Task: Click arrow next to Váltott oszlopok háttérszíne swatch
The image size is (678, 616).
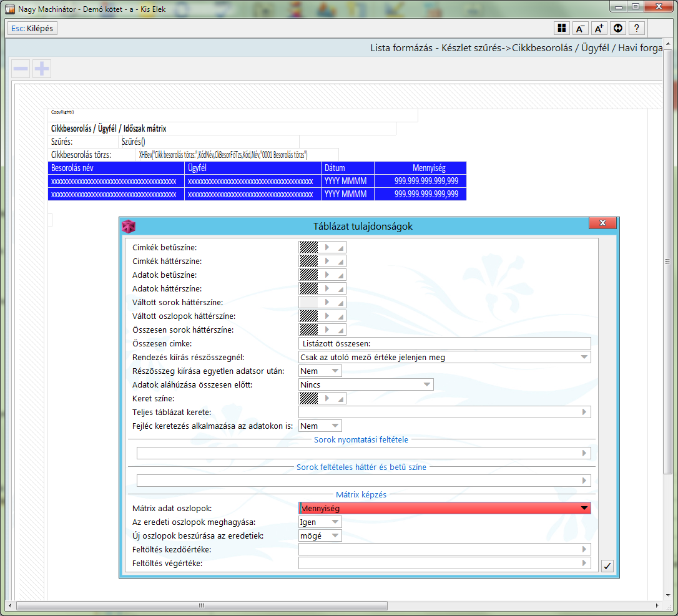Action: pos(327,316)
